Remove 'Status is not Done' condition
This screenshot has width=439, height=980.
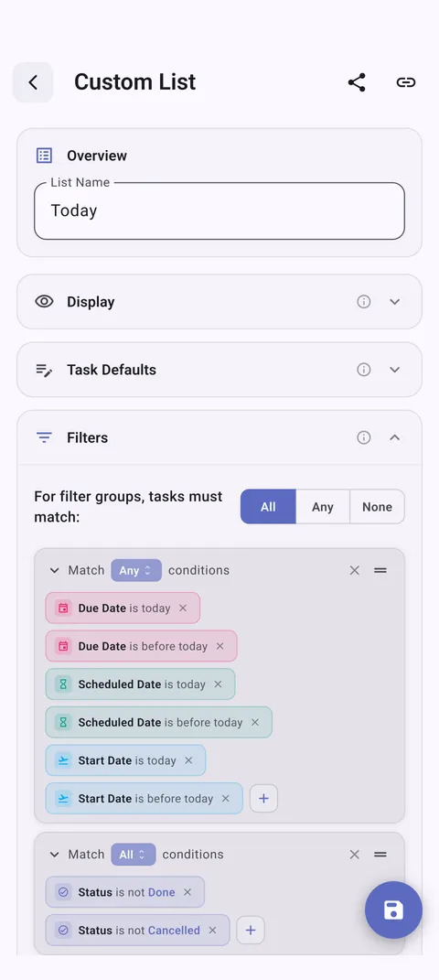pos(187,892)
